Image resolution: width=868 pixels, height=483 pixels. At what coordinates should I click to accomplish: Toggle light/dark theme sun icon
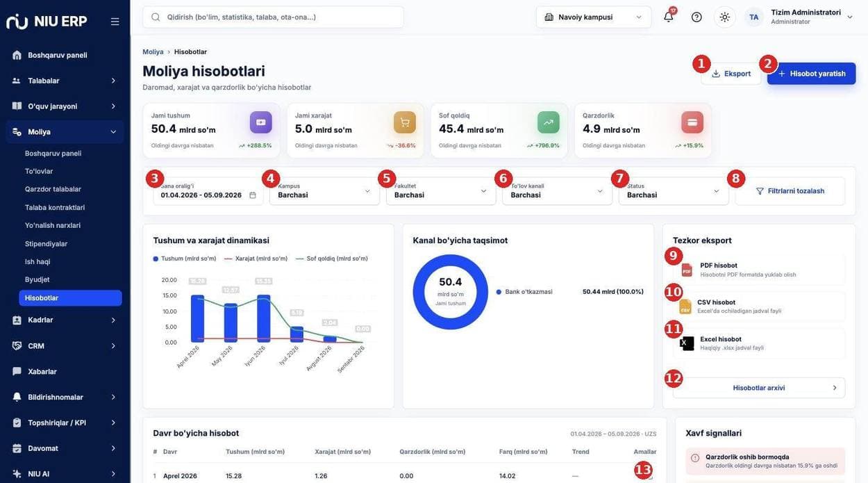point(725,17)
